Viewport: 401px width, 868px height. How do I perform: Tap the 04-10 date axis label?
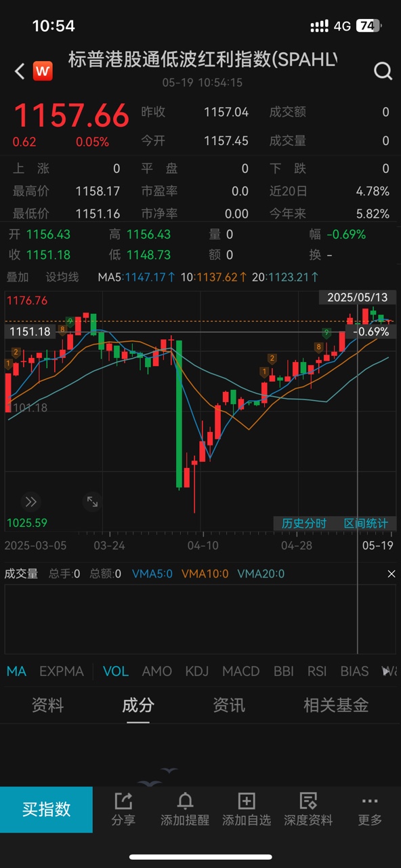203,545
